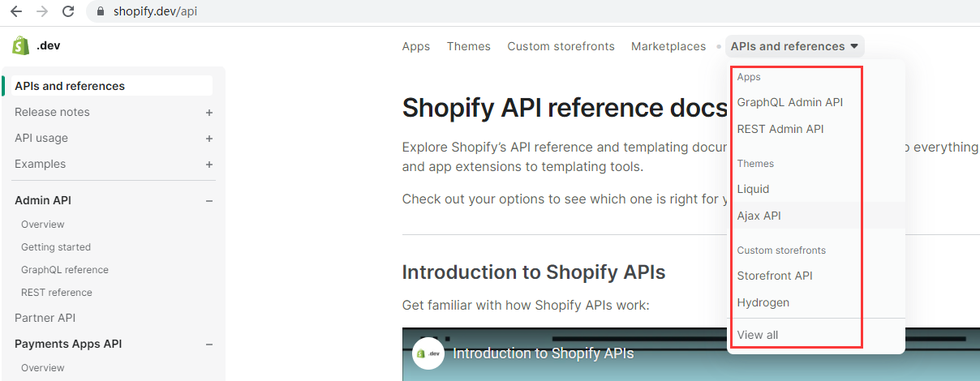
Task: Click Shopify logo in video thumbnail
Action: pyautogui.click(x=428, y=353)
